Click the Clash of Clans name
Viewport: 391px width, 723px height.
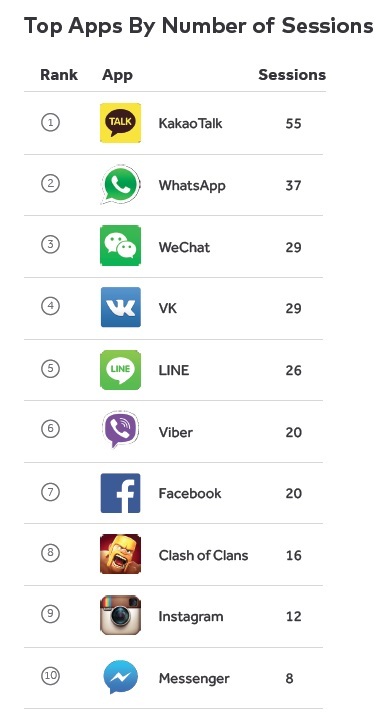(203, 555)
